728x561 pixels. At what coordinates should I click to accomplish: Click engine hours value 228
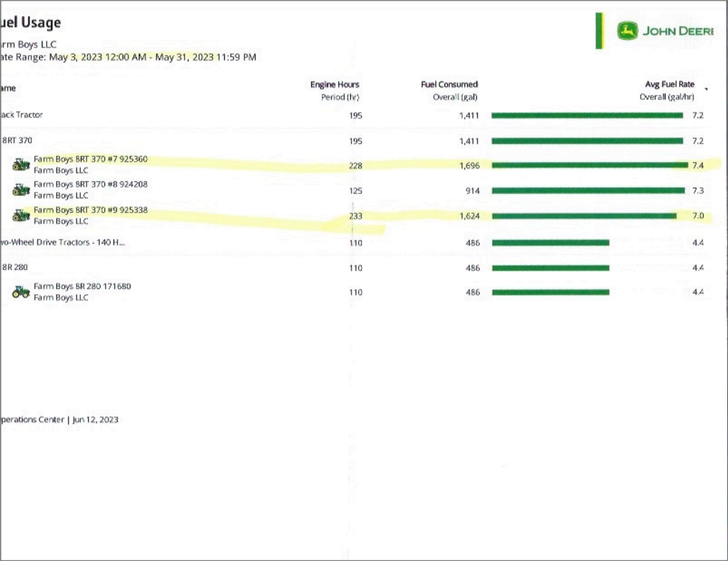click(356, 166)
